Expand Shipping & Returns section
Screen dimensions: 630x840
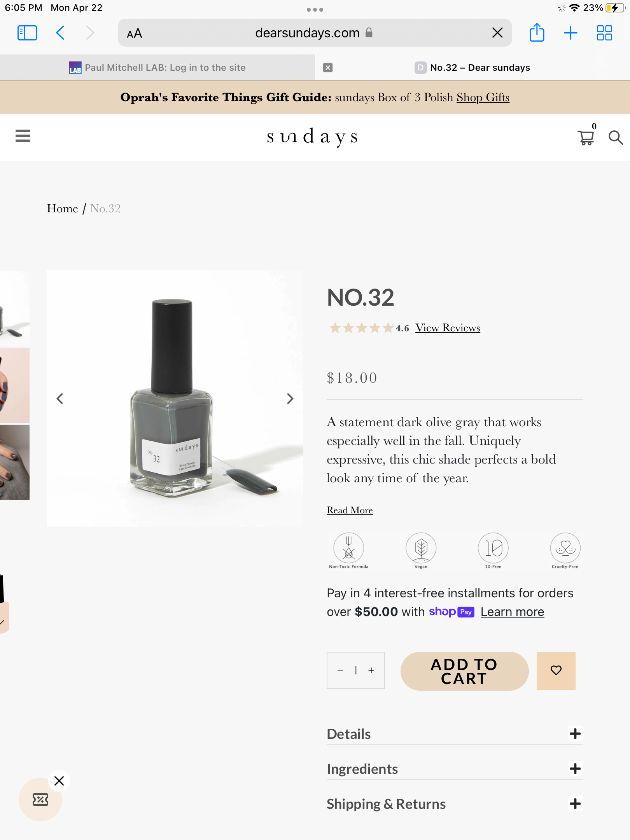click(575, 803)
